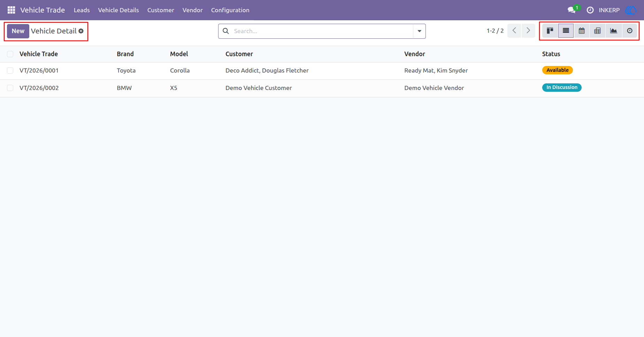The height and width of the screenshot is (337, 644).
Task: Click the New button
Action: point(18,31)
